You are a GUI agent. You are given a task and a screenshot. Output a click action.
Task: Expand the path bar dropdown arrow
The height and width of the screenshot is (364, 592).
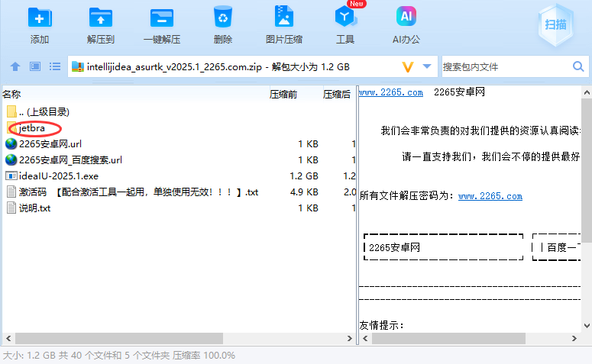[x=427, y=66]
